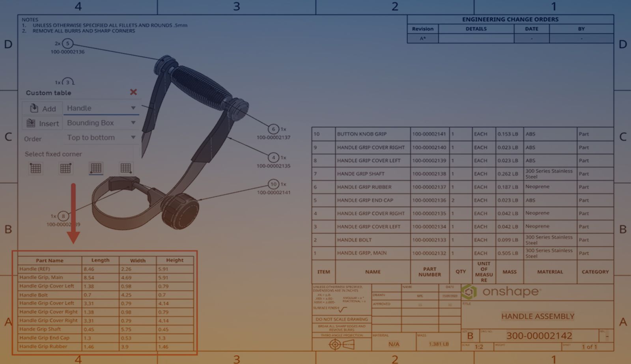Select top-left fixed corner icon
This screenshot has width=631, height=364.
[35, 168]
